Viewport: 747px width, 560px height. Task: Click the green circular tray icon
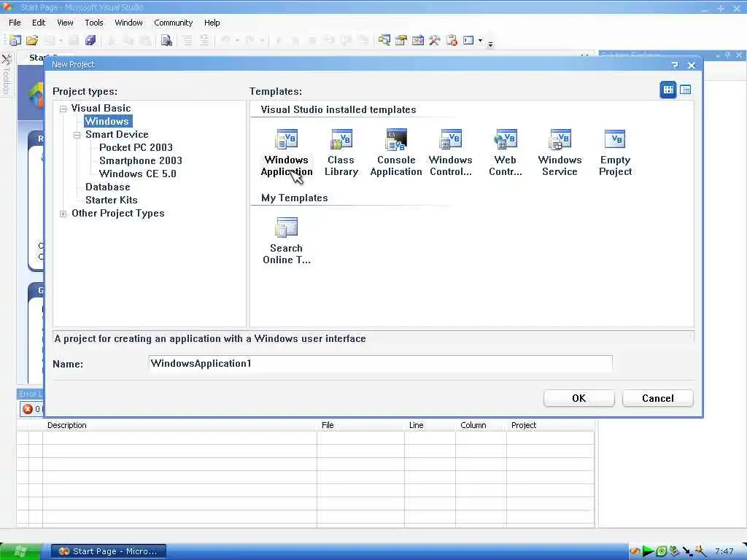pos(662,551)
